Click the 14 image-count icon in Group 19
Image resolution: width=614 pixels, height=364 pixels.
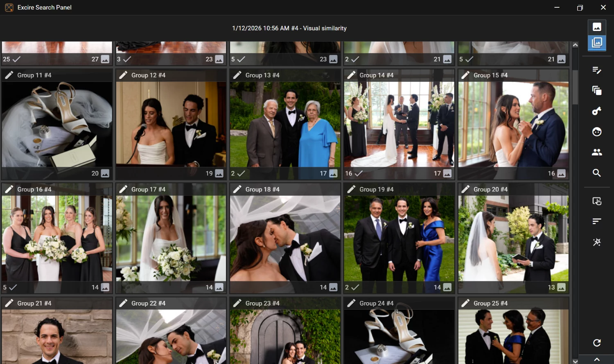[x=447, y=288]
